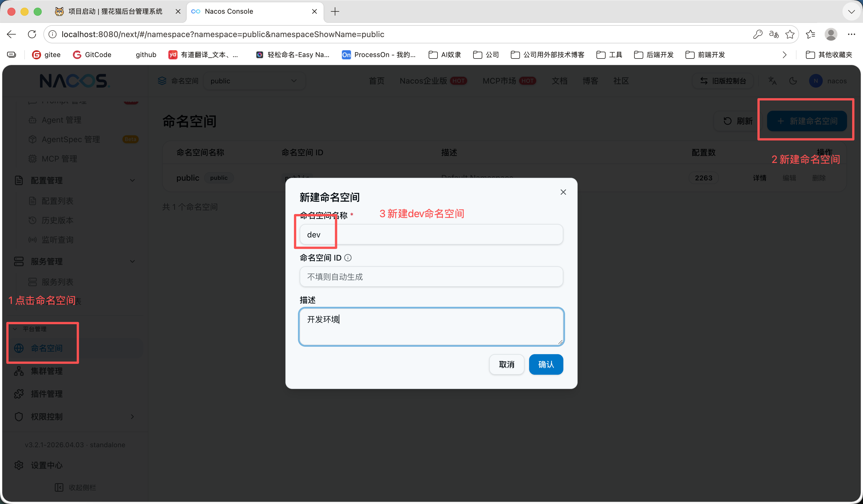Close the Nacos Console tab

point(314,11)
